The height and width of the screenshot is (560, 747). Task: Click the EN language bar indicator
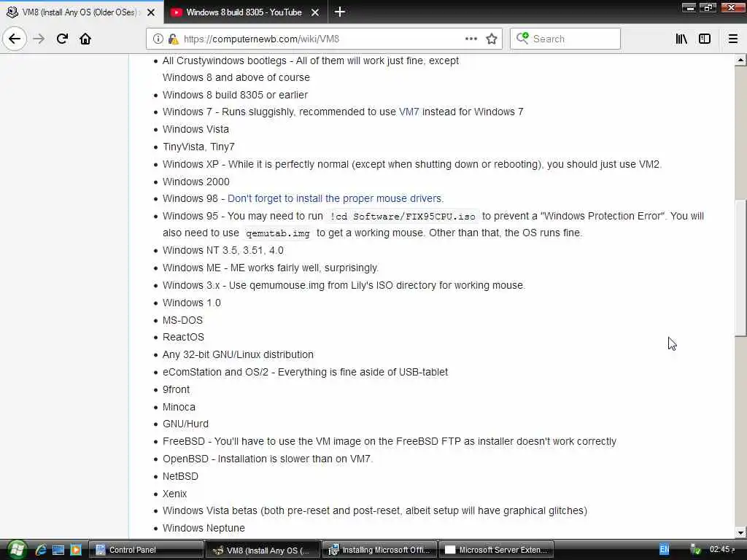pos(664,550)
